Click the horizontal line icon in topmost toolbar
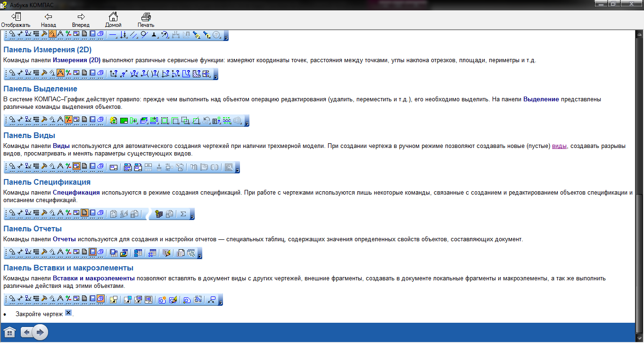Viewport: 644px width, 343px height. coord(113,34)
